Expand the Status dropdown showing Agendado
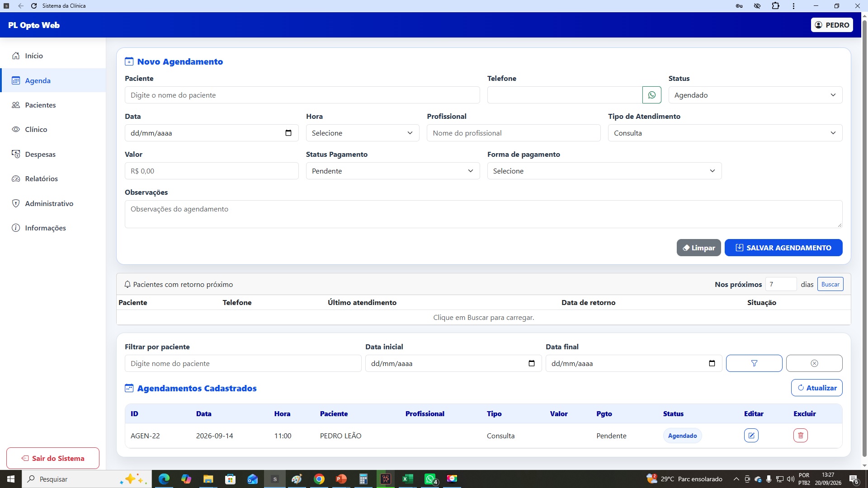 coord(755,95)
